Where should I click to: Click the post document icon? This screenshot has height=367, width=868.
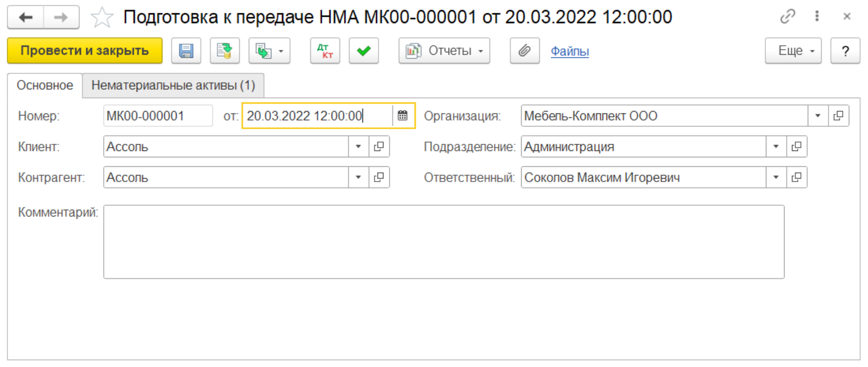tap(225, 51)
